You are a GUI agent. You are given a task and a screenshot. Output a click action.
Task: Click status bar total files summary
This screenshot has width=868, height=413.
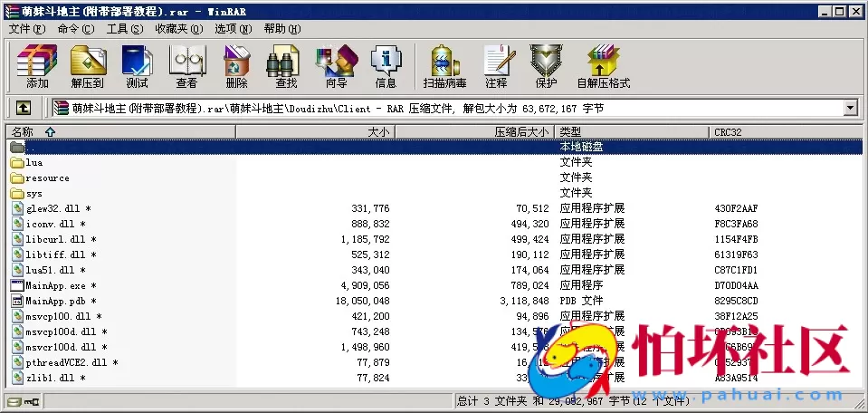tap(573, 401)
